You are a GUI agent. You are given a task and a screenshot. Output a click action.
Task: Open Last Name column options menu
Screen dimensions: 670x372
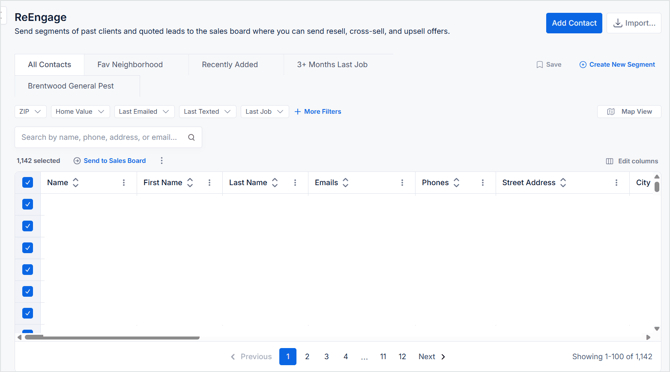pos(295,183)
